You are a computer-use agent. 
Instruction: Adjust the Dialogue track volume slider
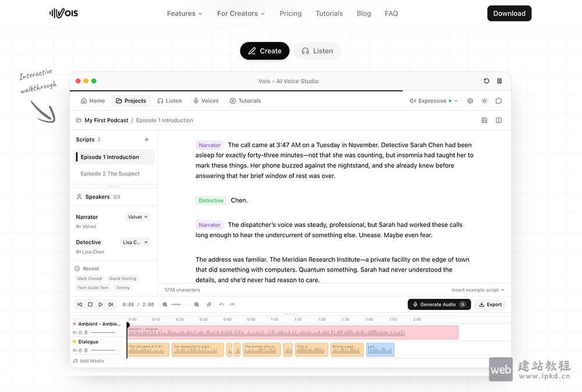click(102, 350)
